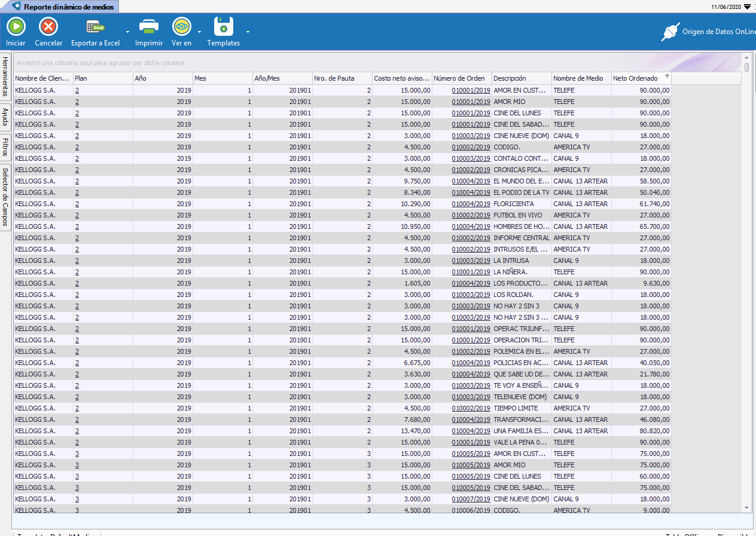
Task: Open the Ver en dropdown arrow
Action: coord(199,31)
